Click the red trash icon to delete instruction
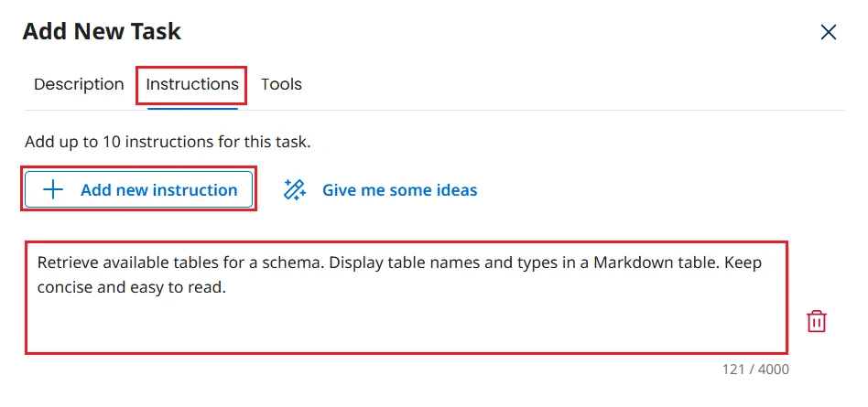Viewport: 868px width, 407px height. pos(816,321)
